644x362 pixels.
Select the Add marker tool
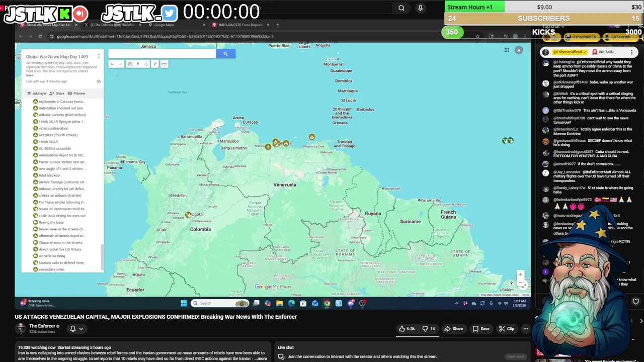(x=138, y=64)
